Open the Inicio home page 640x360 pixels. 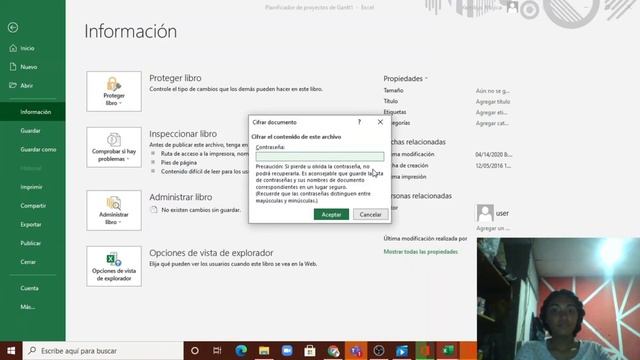(x=27, y=48)
